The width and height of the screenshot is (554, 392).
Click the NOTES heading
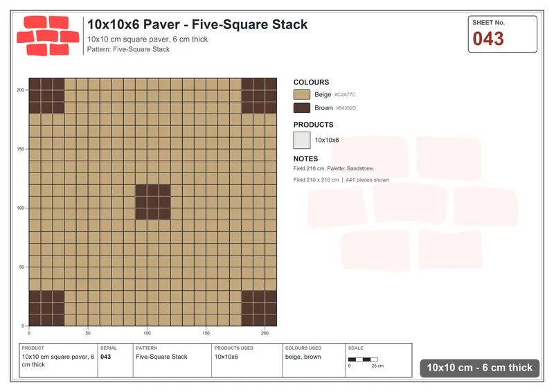[305, 159]
